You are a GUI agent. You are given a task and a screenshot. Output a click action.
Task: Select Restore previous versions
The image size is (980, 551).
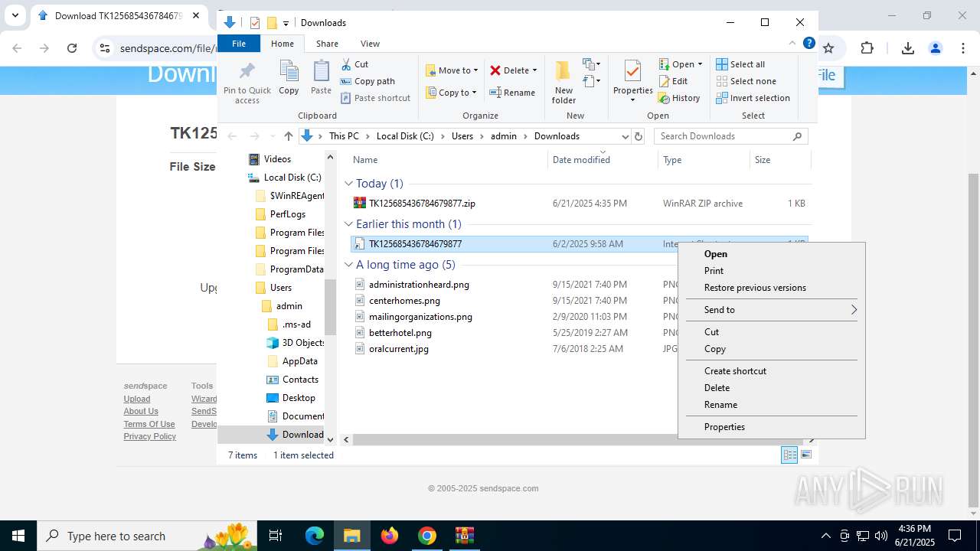coord(771,288)
